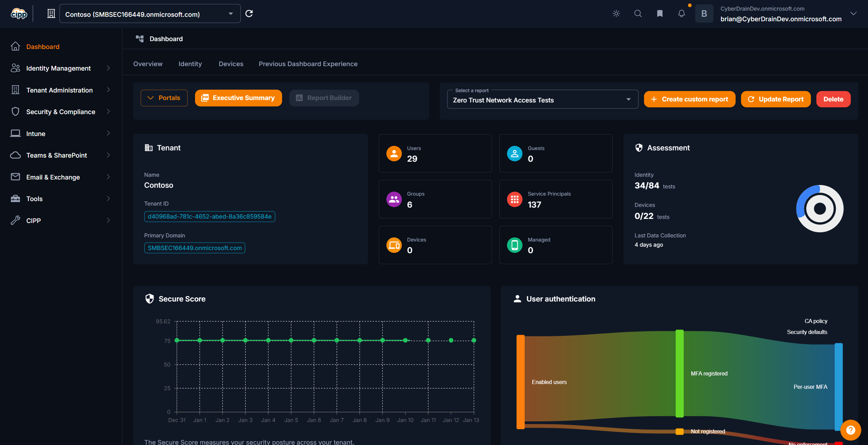Viewport: 868px width, 445px height.
Task: Switch to the Overview tab
Action: pos(148,64)
